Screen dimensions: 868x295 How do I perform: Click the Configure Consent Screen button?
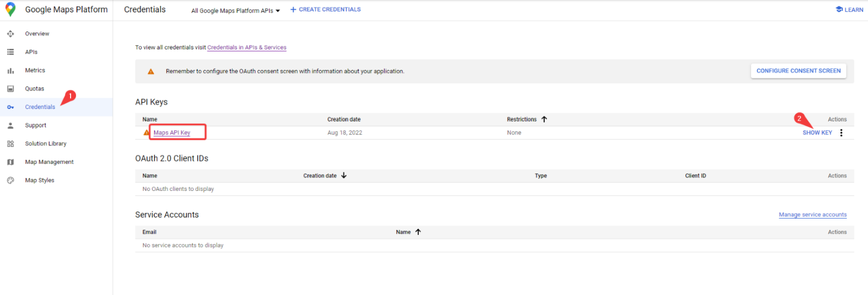pos(798,71)
